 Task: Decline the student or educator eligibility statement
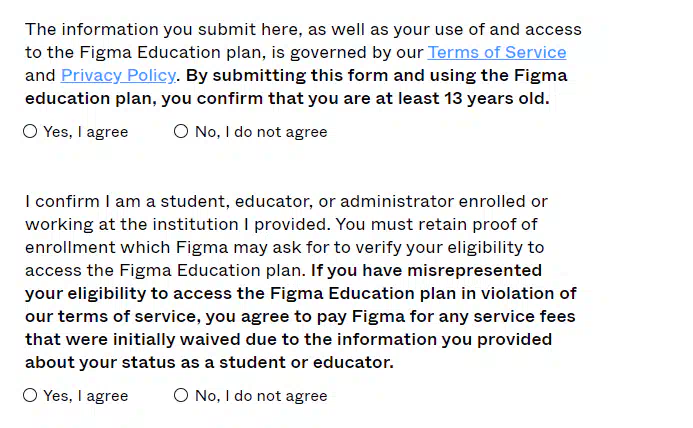click(x=181, y=395)
